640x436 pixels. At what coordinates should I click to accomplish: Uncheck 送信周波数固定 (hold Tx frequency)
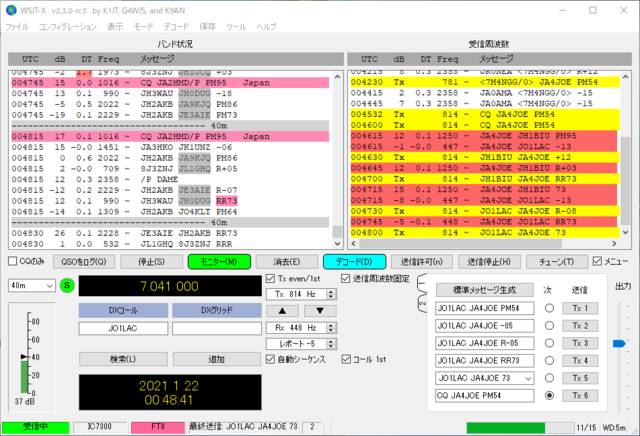click(345, 278)
